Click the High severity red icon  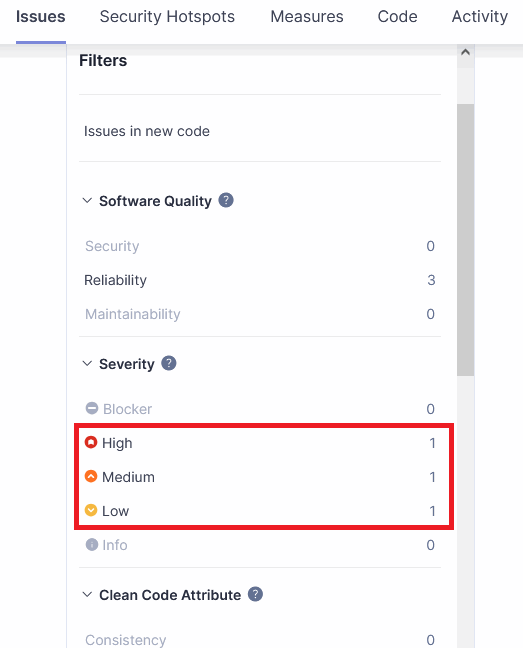91,442
